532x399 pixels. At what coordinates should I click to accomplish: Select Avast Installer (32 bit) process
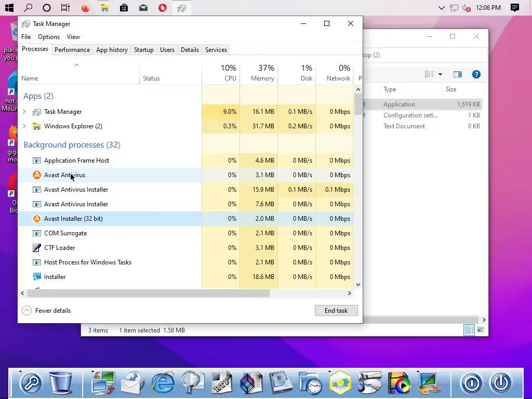tap(186, 219)
